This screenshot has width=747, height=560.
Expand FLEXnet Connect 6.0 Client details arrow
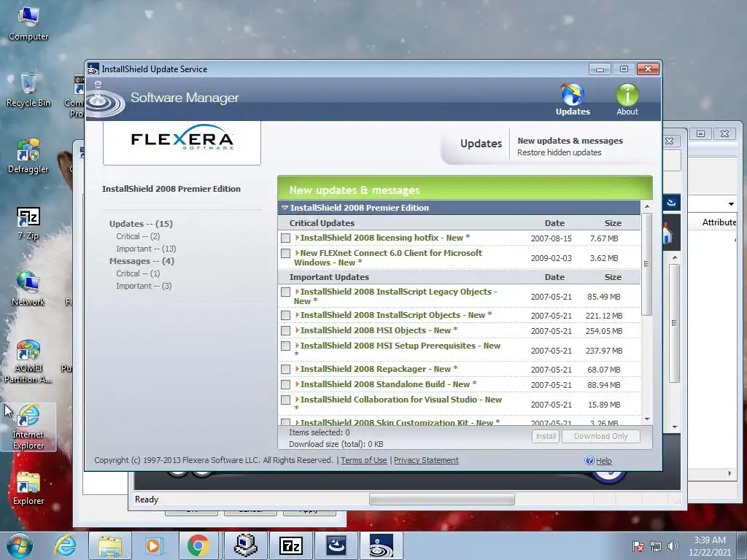[x=297, y=253]
